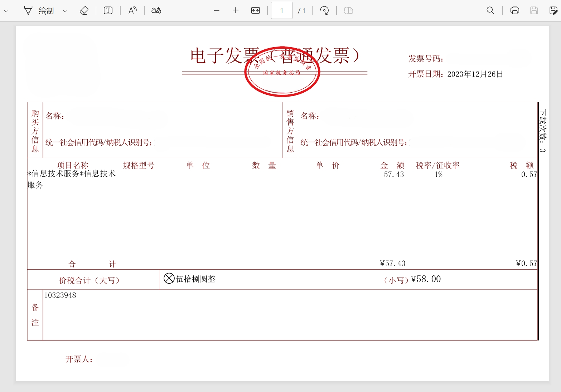Expand the pen color and thickness dropdown
Image resolution: width=561 pixels, height=392 pixels.
tap(65, 11)
